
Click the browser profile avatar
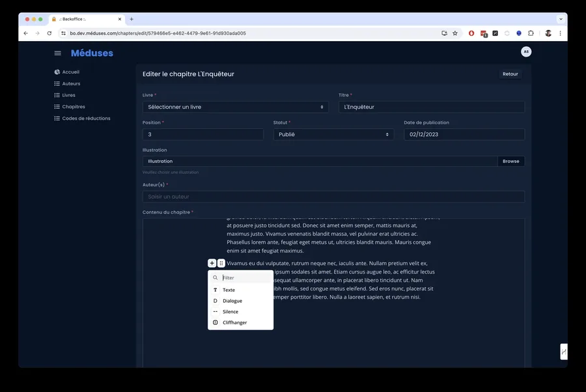(548, 33)
